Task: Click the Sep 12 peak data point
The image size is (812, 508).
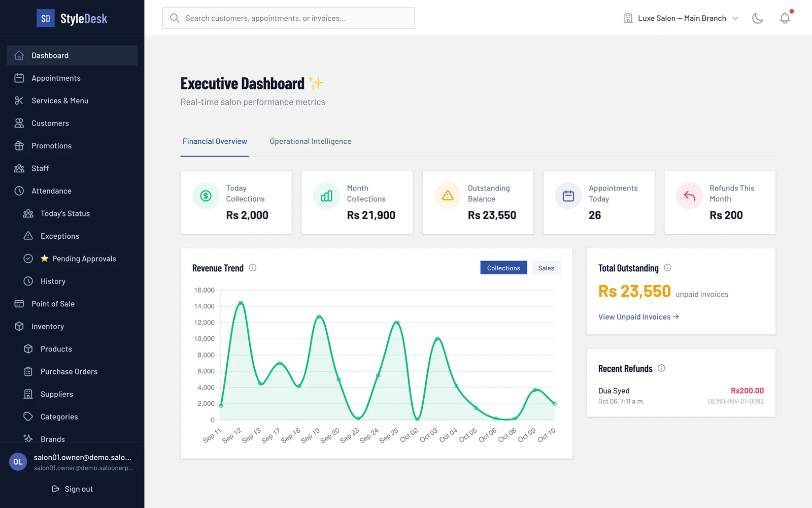Action: click(241, 303)
